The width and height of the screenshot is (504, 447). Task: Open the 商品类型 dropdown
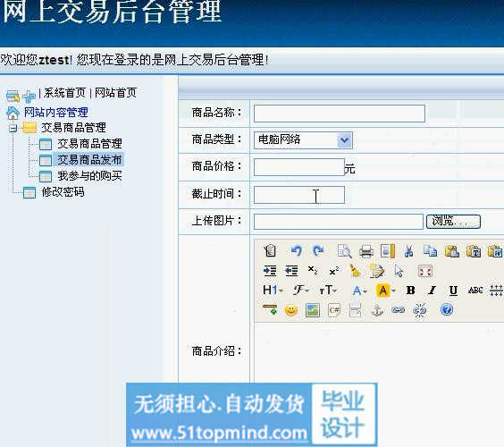(344, 140)
